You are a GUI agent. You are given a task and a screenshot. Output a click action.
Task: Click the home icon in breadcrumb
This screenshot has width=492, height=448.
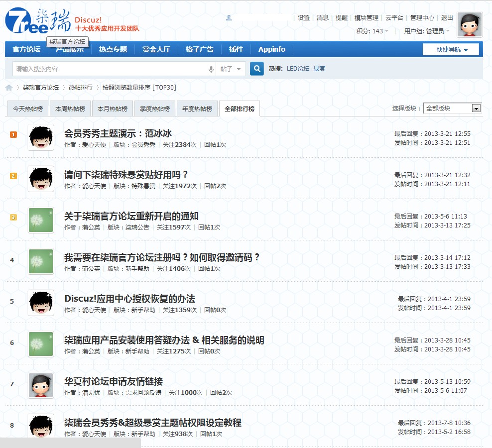9,88
